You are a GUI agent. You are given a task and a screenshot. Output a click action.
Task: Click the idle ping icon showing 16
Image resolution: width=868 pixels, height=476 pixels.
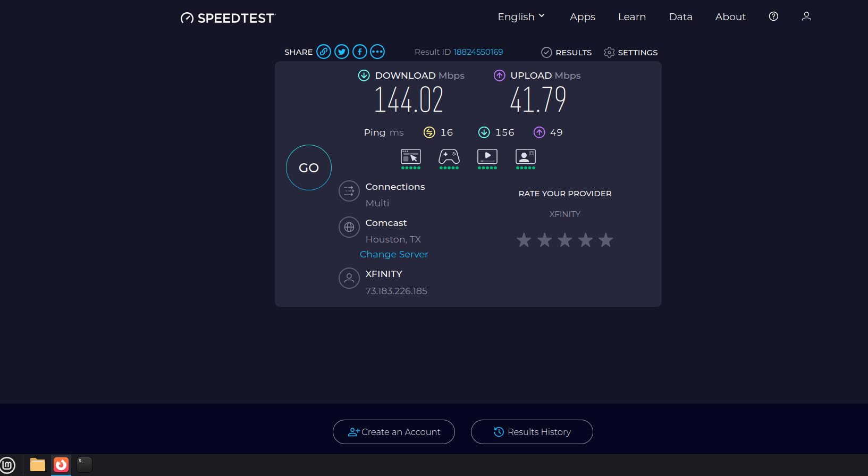click(429, 132)
